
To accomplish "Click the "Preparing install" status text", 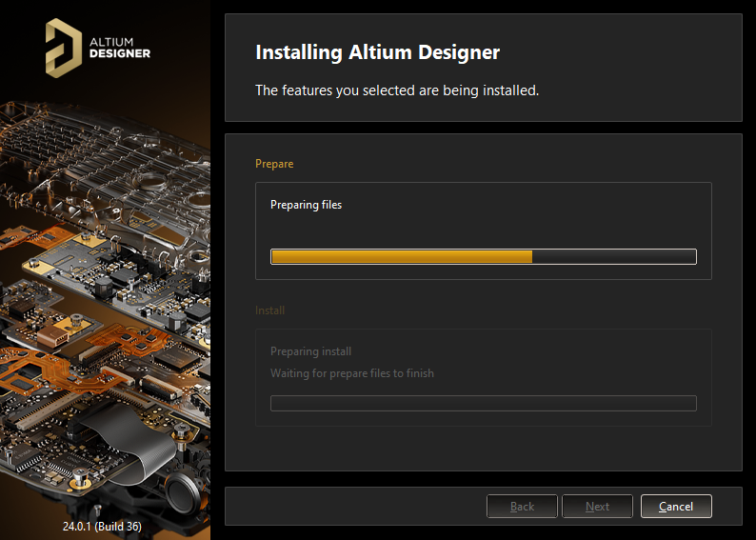I will [310, 351].
